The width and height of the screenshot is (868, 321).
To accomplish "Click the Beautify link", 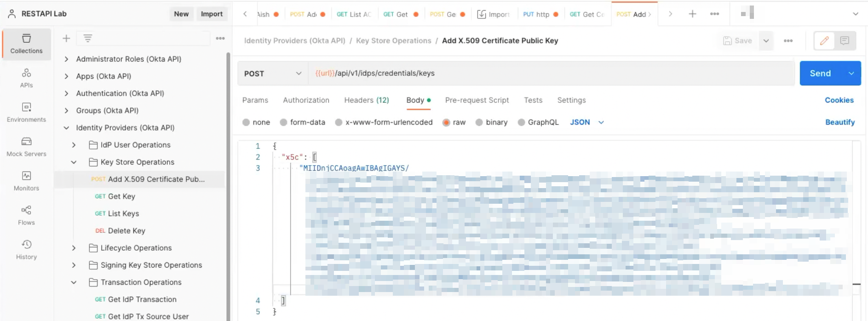I will click(x=839, y=122).
